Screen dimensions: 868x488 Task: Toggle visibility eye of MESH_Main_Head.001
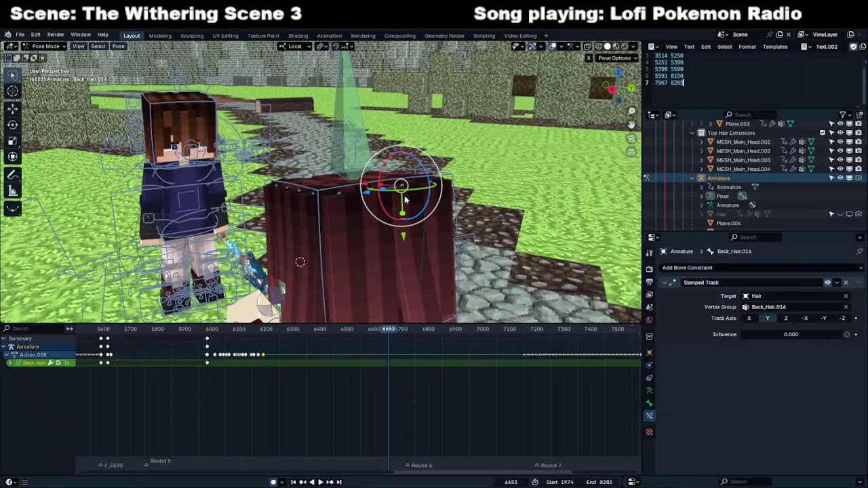(x=840, y=142)
